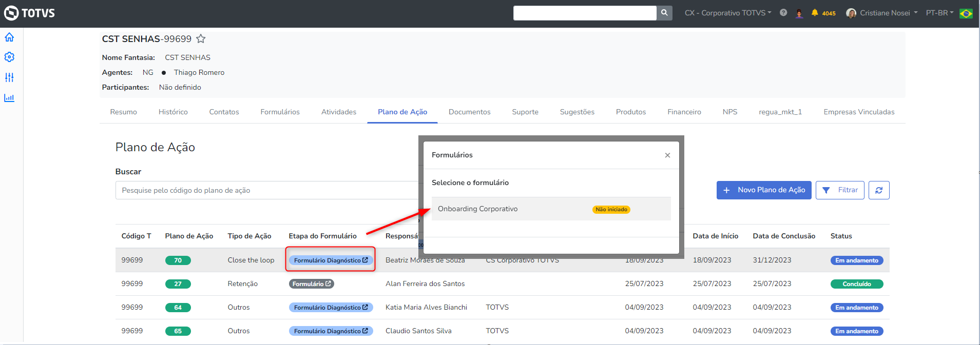Screen dimensions: 980x345
Task: Open the sliders icon in sidebar
Action: pos(9,77)
